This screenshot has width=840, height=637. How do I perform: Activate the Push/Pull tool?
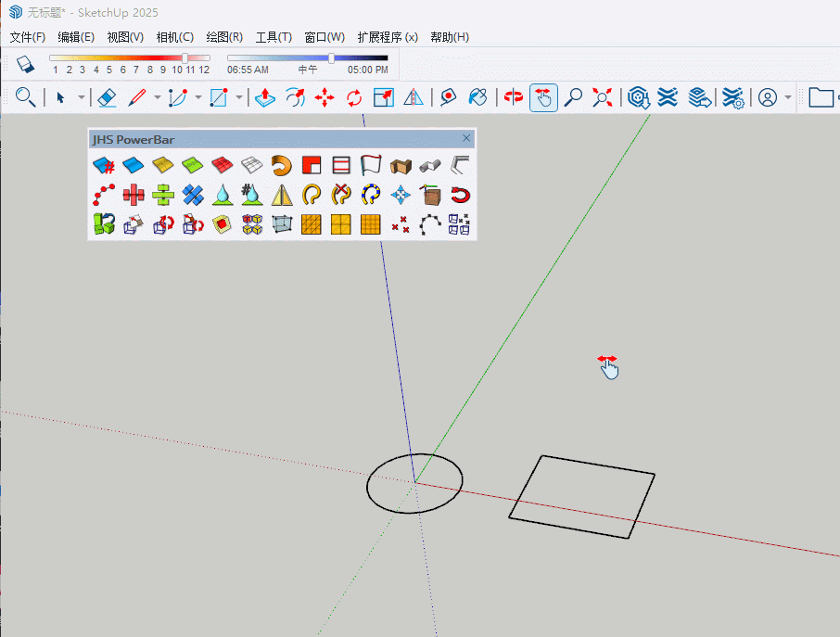[264, 97]
